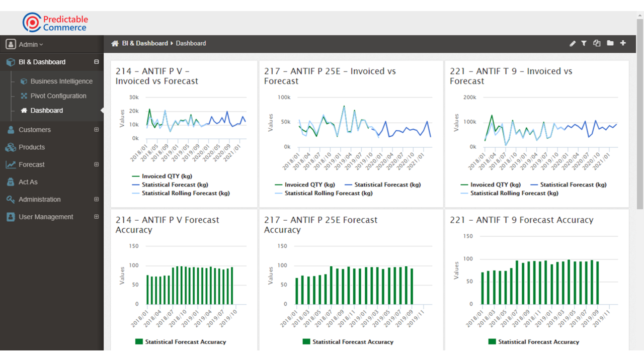Screen dimensions: 644x362
Task: Open the Products menu item
Action: (32, 147)
